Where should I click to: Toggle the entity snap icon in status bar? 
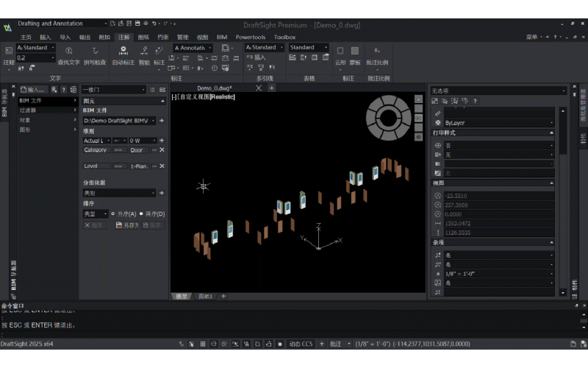(235, 344)
